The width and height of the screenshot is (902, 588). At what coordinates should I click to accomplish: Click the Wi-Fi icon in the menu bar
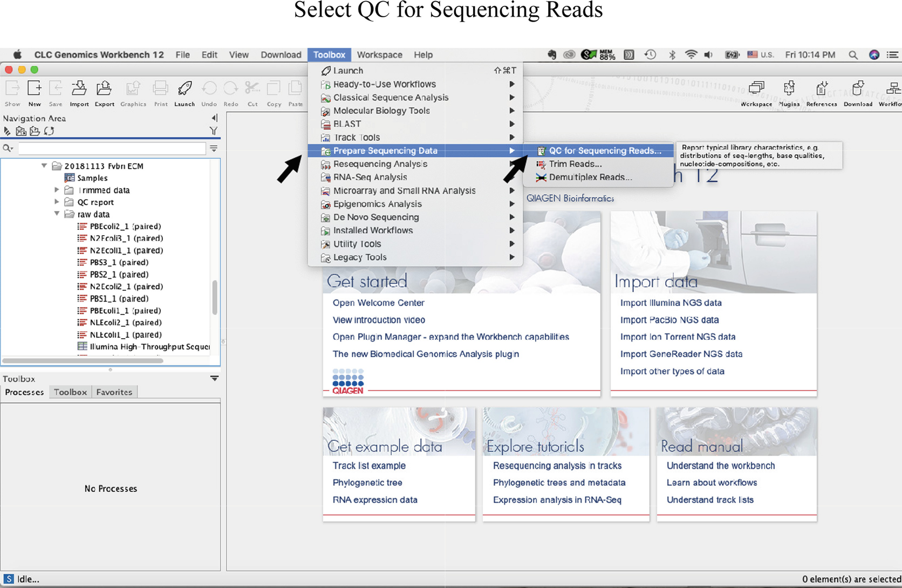[x=691, y=54]
